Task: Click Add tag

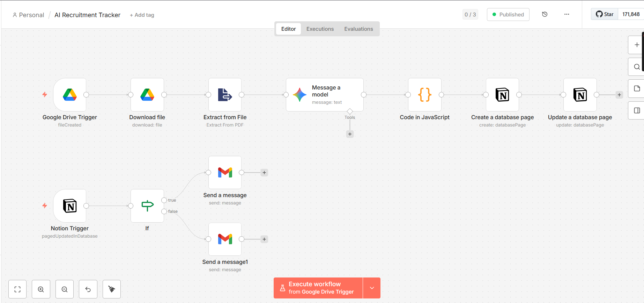Action: click(142, 15)
